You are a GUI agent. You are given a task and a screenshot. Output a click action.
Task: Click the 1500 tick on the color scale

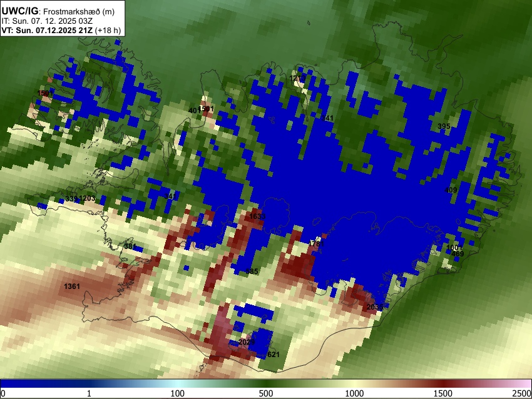(443, 393)
